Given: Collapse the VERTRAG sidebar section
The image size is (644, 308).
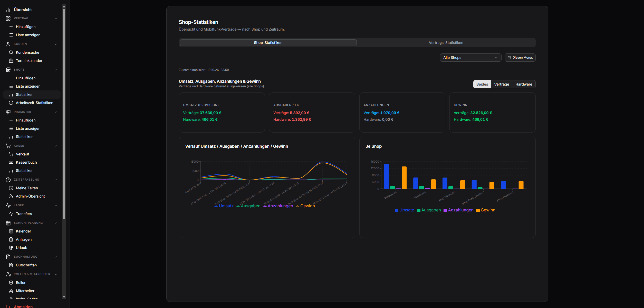Looking at the screenshot, I should (x=56, y=18).
